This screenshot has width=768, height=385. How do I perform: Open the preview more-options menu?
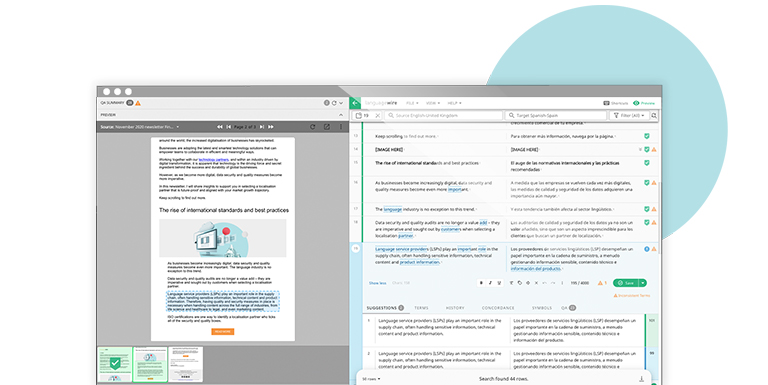point(341,127)
